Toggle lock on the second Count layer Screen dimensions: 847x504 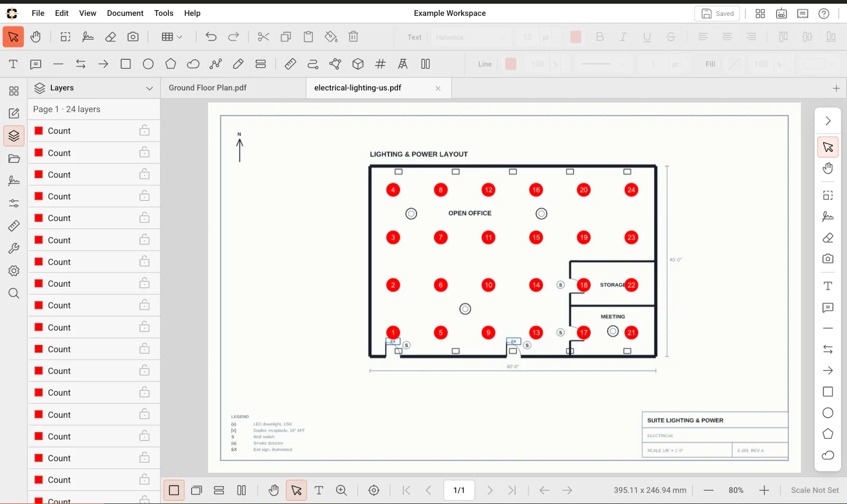click(x=144, y=153)
